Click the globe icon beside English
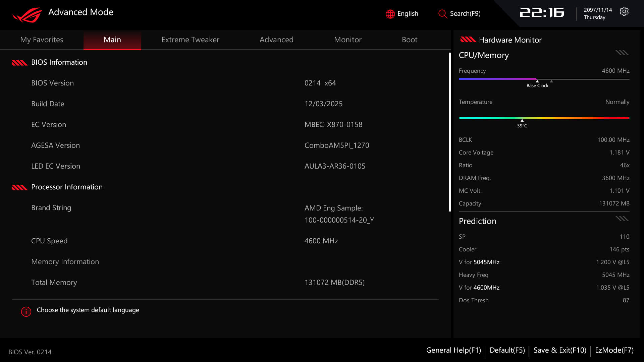 (x=390, y=14)
